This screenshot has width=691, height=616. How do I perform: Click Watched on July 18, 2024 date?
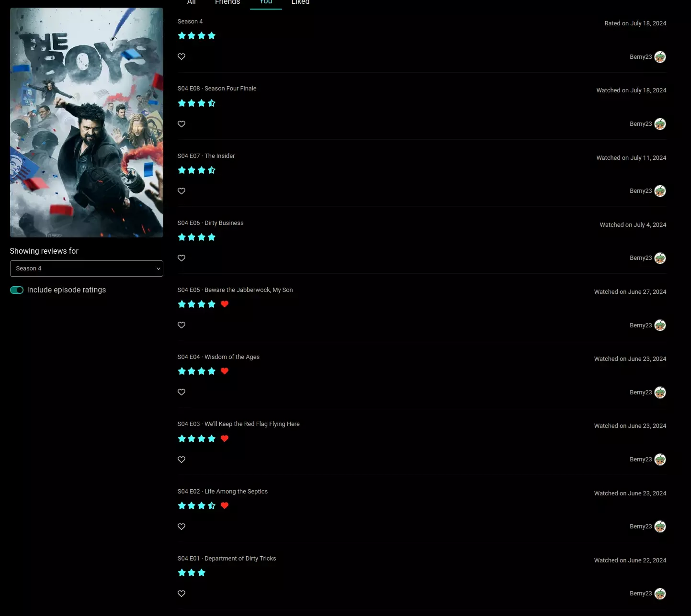click(x=631, y=90)
